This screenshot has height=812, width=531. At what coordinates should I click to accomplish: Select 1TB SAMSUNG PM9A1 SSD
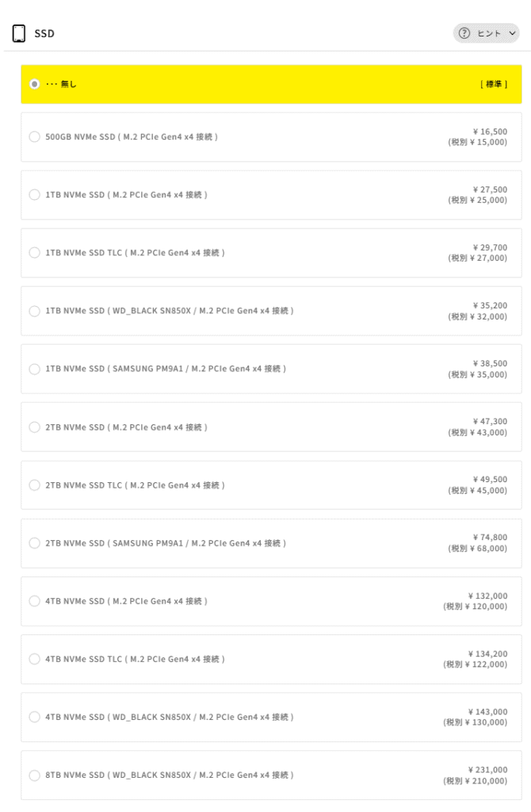pos(34,369)
